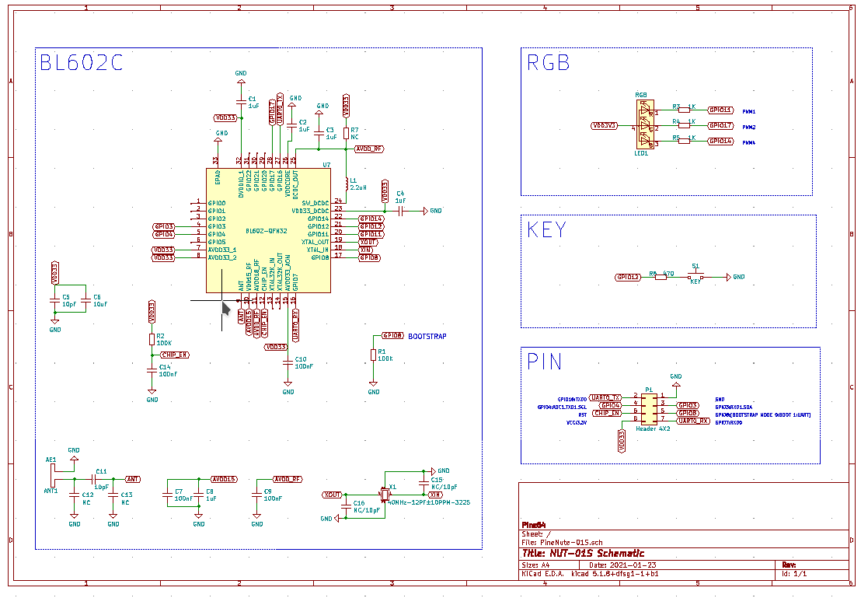Image resolution: width=868 pixels, height=598 pixels.
Task: Select the S1 KEY push switch
Action: [695, 275]
